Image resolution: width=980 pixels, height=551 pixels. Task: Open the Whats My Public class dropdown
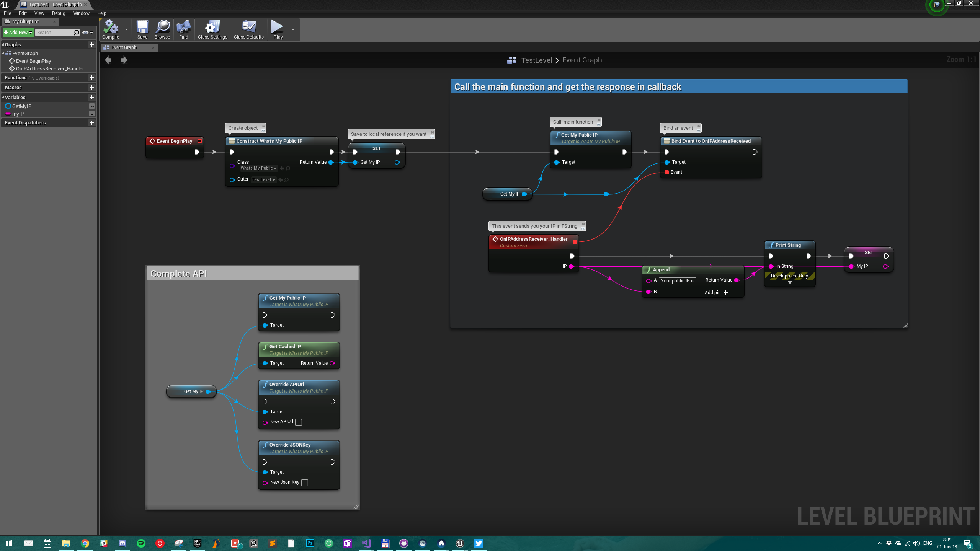coord(259,168)
